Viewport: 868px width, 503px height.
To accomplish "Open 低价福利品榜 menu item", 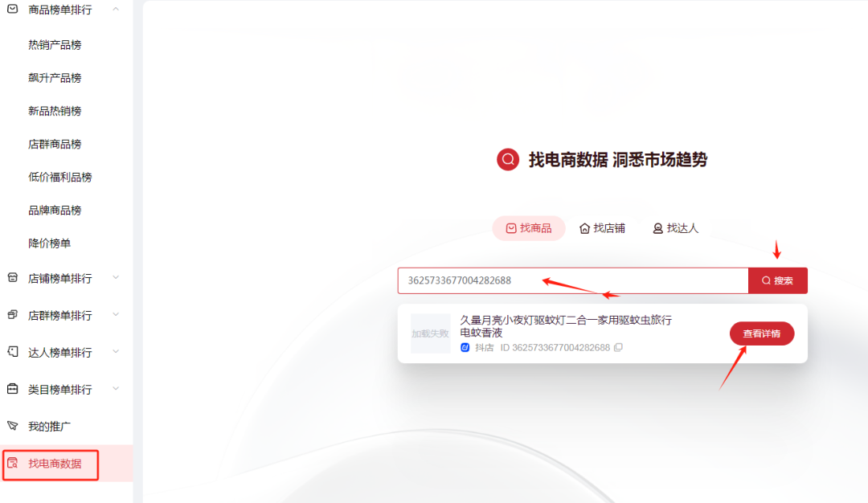I will point(59,178).
